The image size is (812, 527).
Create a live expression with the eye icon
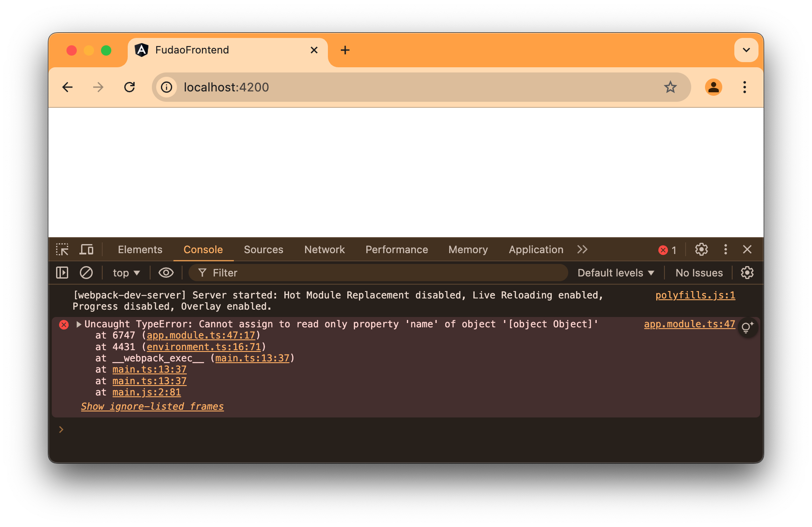[166, 273]
